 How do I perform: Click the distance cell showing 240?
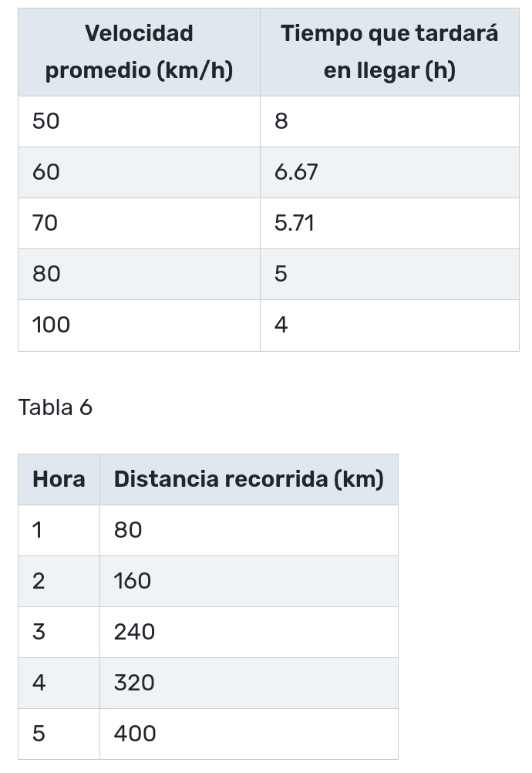click(x=134, y=632)
